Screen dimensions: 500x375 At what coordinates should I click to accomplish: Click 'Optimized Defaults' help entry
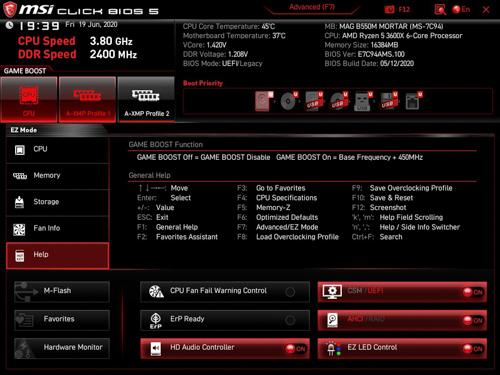click(287, 217)
